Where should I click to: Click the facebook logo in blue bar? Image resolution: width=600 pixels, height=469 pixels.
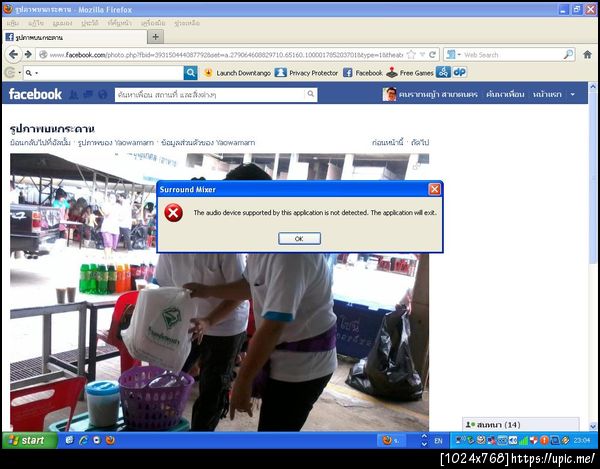[35, 94]
